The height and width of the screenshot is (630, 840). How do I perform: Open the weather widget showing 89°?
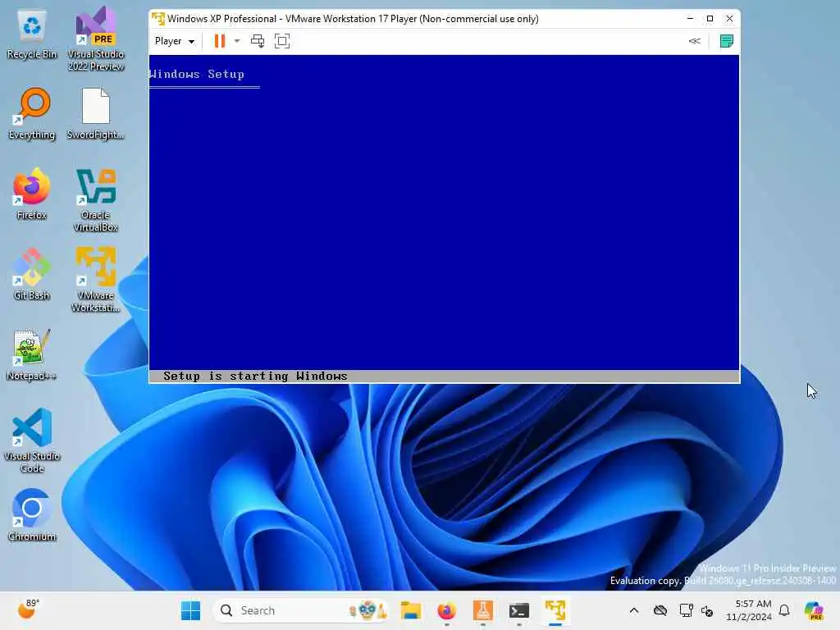coord(27,609)
